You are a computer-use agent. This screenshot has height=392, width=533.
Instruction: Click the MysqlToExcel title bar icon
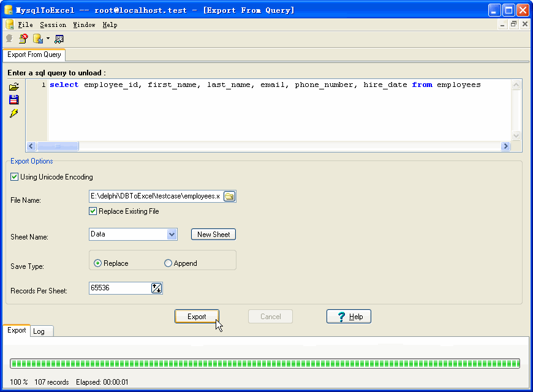pos(9,10)
